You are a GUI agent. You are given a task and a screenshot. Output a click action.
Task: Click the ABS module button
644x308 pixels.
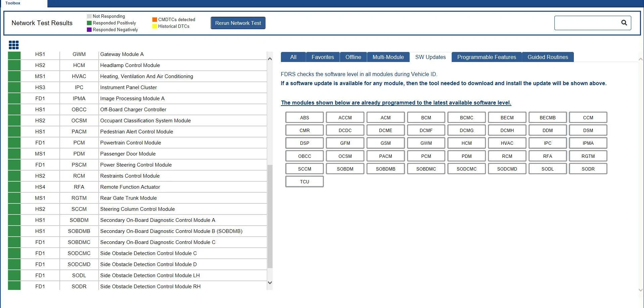coord(304,118)
